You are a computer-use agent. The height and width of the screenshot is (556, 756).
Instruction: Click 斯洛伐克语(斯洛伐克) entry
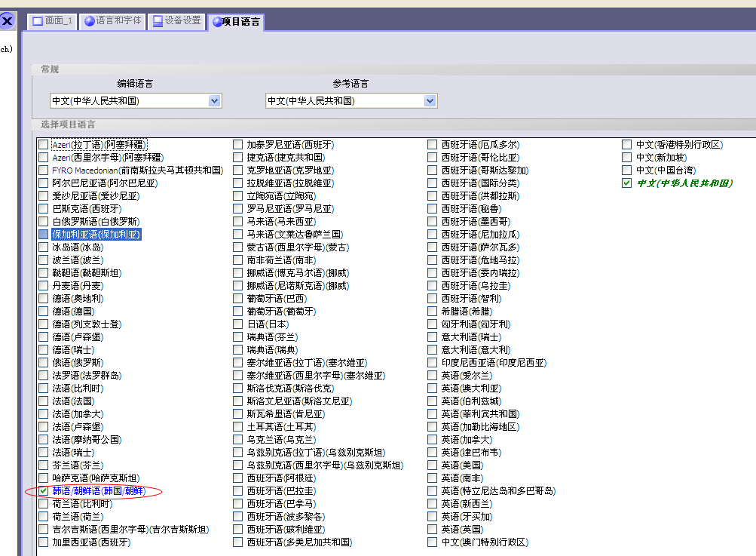pos(291,388)
